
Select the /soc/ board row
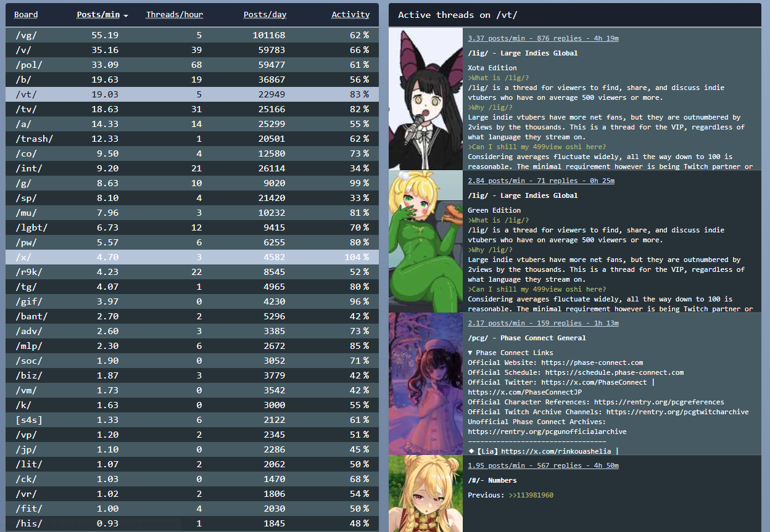(x=192, y=361)
